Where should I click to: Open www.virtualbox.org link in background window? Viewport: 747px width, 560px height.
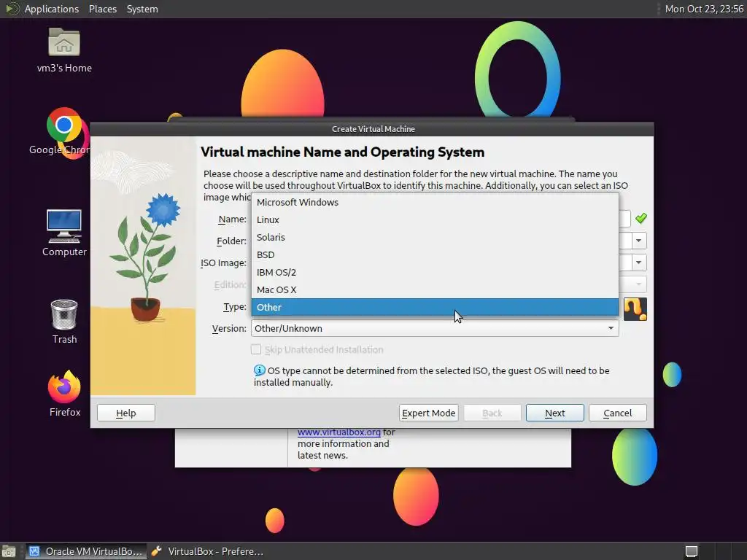[339, 432]
